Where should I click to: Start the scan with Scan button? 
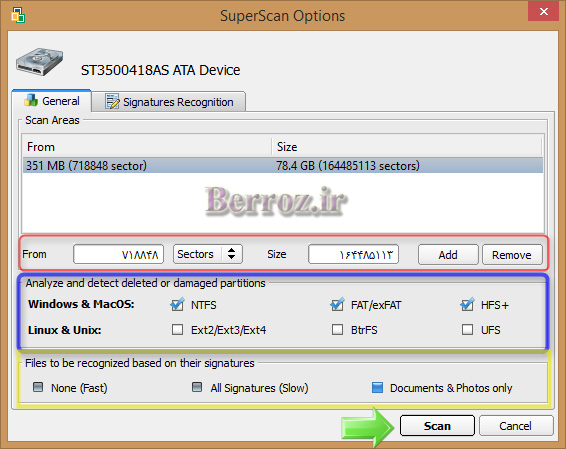click(437, 426)
